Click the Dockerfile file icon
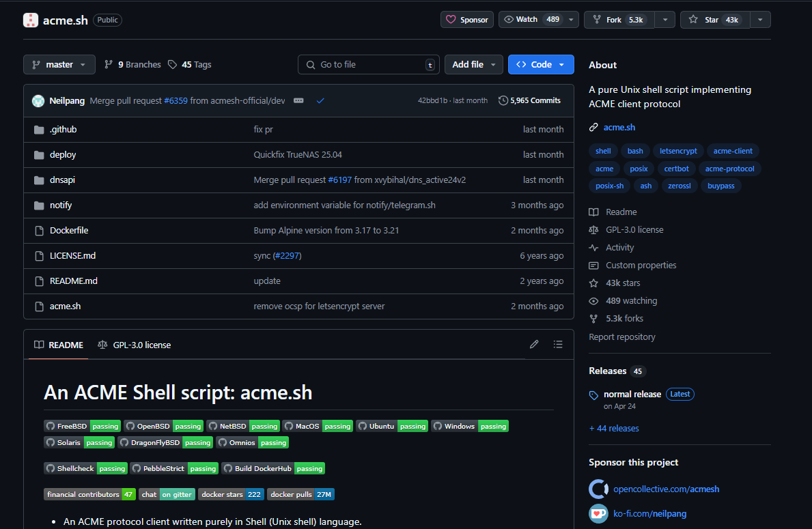The height and width of the screenshot is (529, 812). coord(39,231)
